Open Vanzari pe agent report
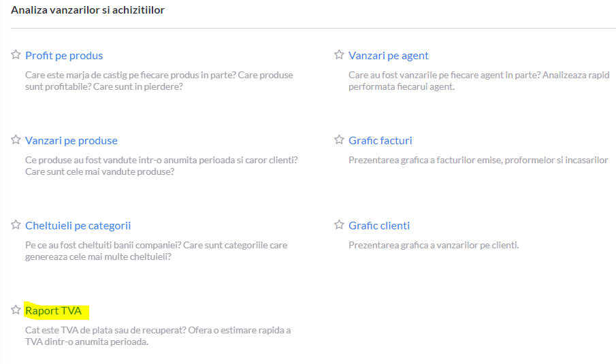 coord(388,56)
